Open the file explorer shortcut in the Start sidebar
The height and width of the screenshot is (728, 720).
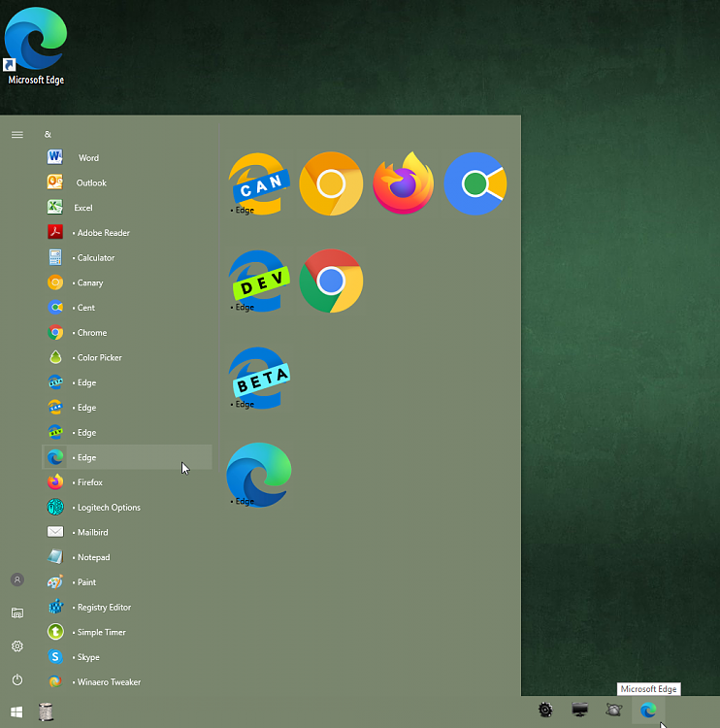17,612
